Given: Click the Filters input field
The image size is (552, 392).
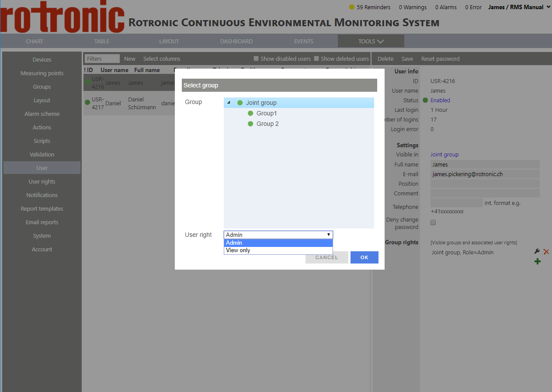Looking at the screenshot, I should tap(102, 59).
